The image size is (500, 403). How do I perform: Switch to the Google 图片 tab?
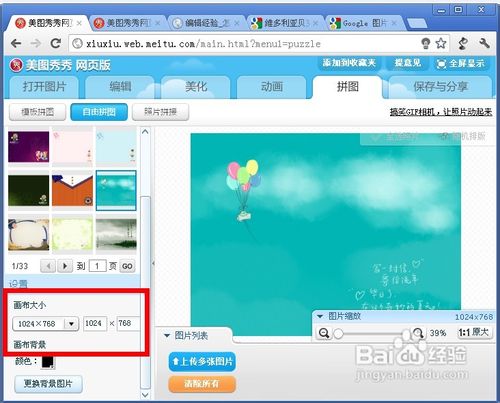coord(364,23)
